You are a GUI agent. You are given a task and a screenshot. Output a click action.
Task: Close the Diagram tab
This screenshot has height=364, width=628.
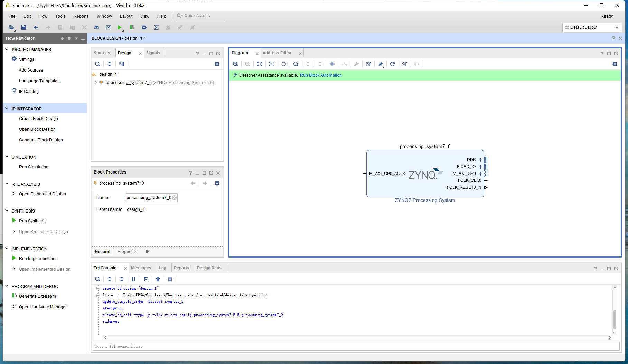pos(257,53)
